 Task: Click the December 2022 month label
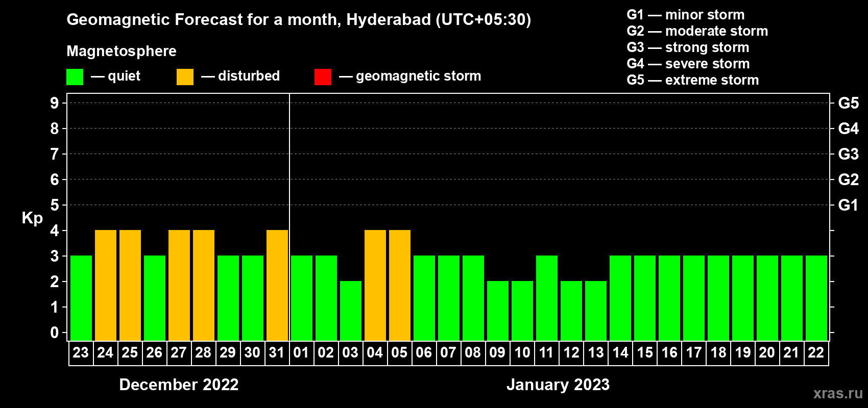pyautogui.click(x=179, y=385)
